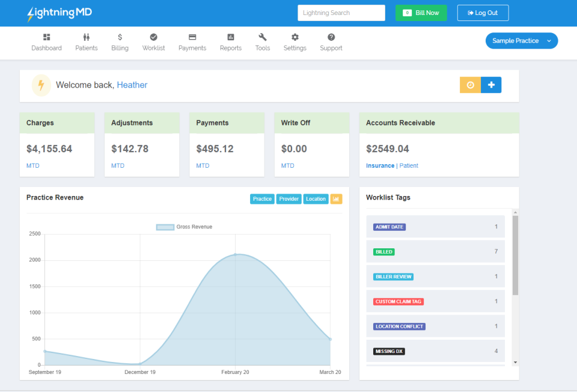Click the Payments credit card icon
577x392 pixels.
(x=192, y=37)
